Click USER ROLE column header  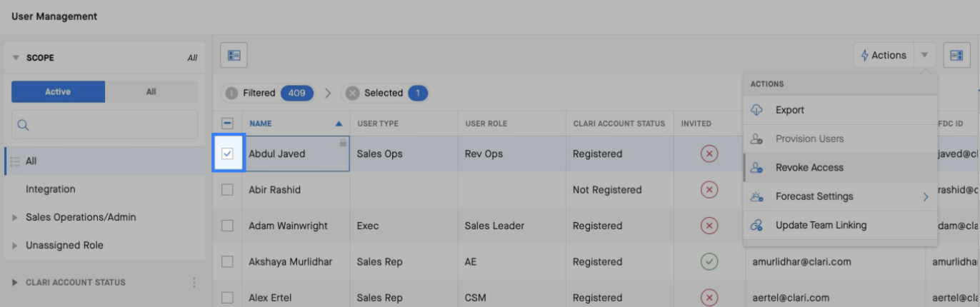pos(486,124)
